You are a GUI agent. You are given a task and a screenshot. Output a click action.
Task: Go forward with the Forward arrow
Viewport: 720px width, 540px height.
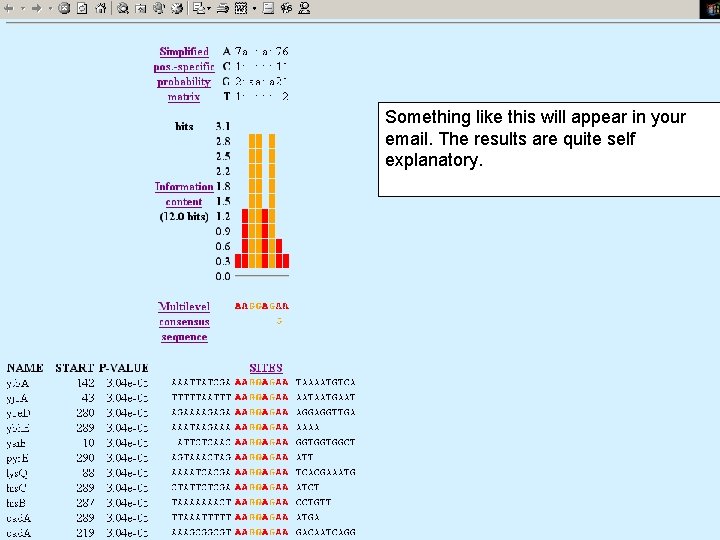point(36,8)
